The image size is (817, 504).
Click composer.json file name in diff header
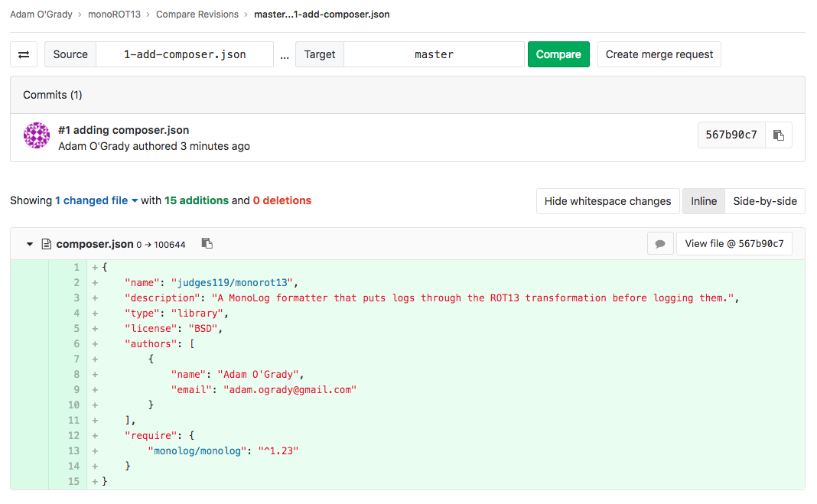point(95,244)
